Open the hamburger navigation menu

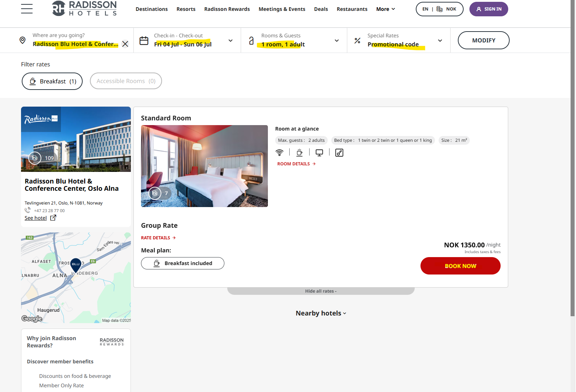[27, 9]
